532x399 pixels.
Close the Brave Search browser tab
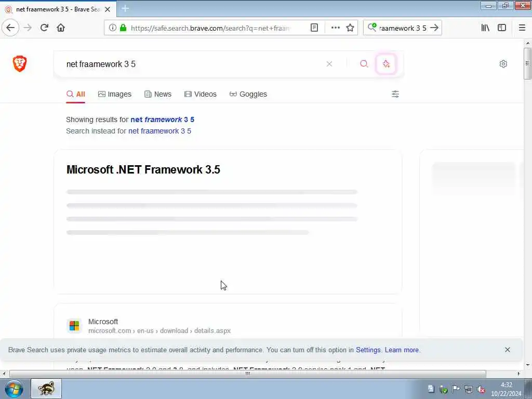pyautogui.click(x=108, y=9)
